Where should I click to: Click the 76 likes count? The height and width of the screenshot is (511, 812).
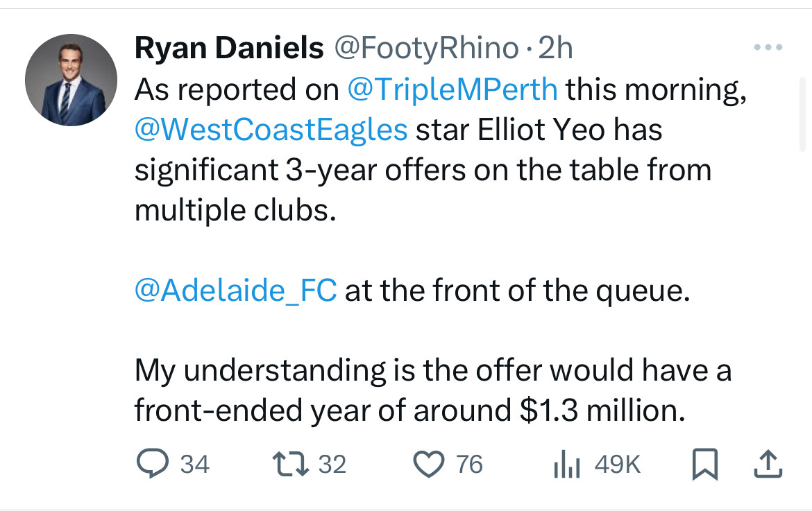pos(469,464)
